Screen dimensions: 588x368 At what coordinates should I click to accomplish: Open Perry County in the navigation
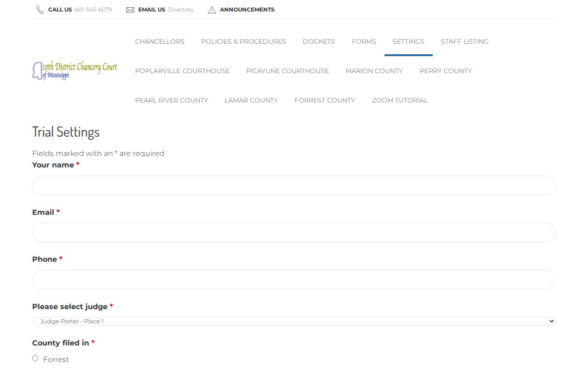(x=446, y=71)
